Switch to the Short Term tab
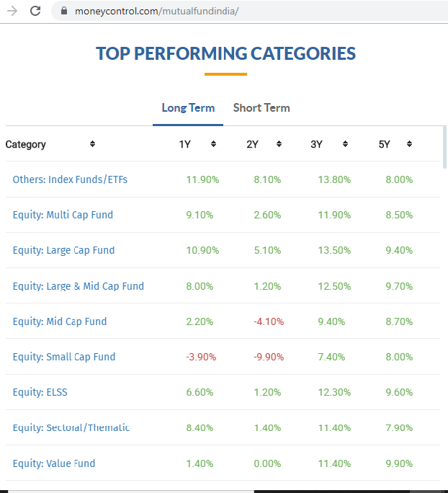 pos(261,108)
